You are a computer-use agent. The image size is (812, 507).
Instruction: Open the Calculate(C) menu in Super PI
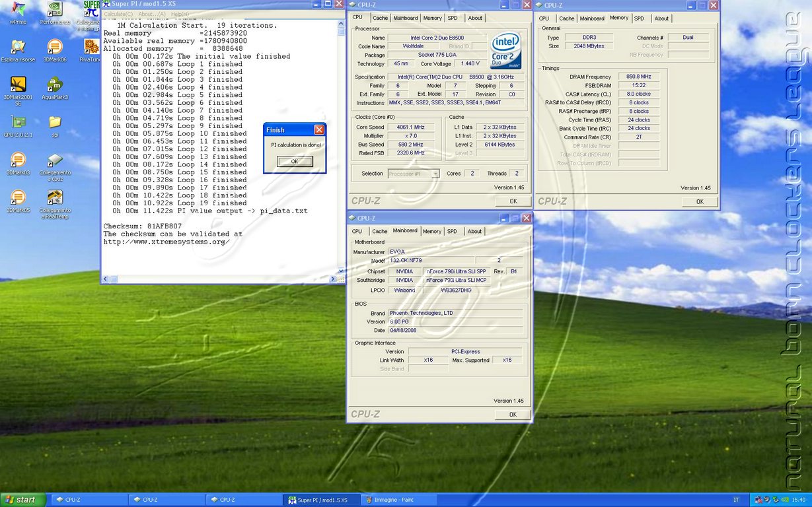point(119,14)
